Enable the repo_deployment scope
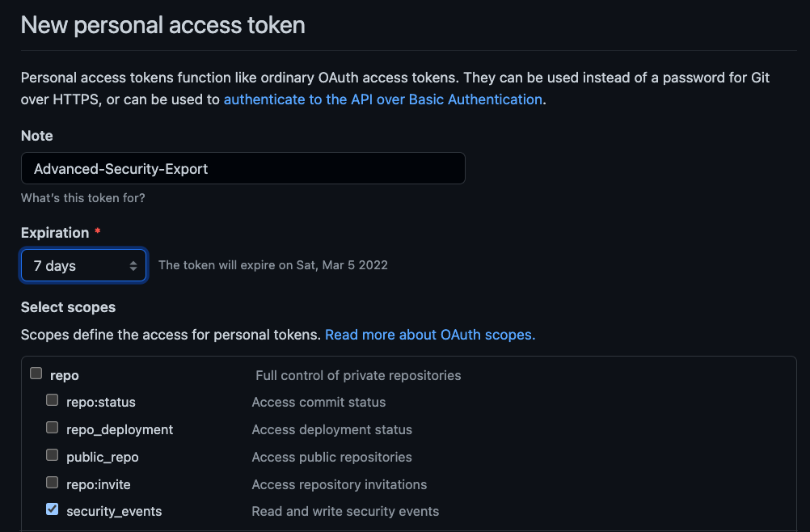810x532 pixels. [x=52, y=427]
